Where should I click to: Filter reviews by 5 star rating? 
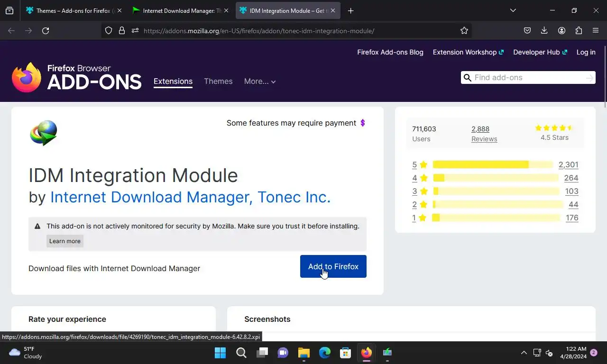coord(420,165)
